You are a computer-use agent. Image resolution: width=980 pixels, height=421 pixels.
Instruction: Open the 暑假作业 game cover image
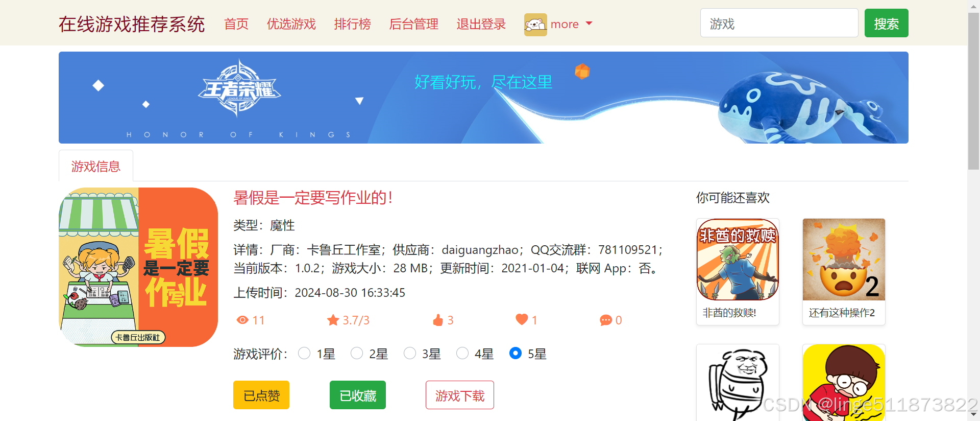tap(138, 267)
